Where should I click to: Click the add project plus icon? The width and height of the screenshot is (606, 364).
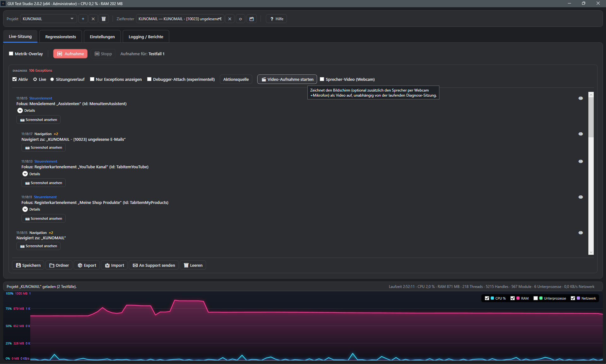click(83, 19)
